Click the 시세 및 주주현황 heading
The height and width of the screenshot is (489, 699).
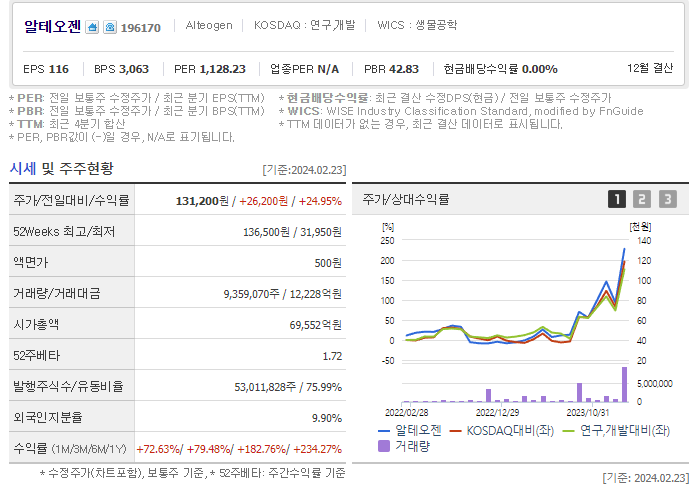tap(62, 168)
